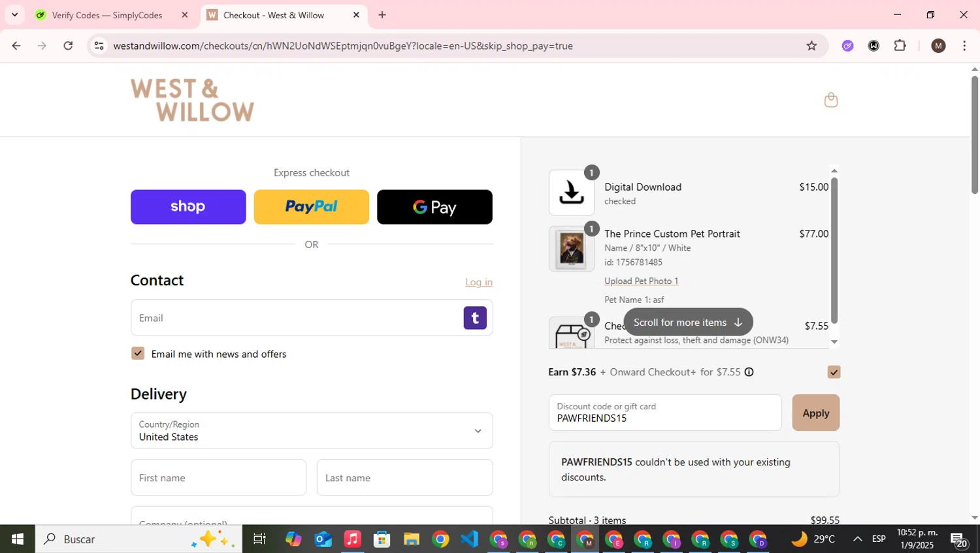
Task: Close the Verify Codes — SimplyCodes tab
Action: (185, 15)
